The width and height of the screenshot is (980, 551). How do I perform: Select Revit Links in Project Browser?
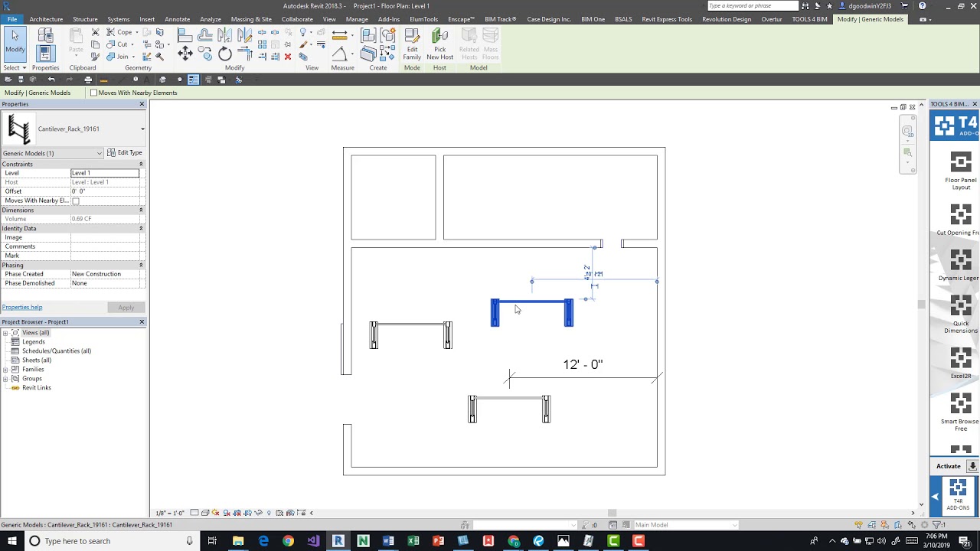point(36,388)
